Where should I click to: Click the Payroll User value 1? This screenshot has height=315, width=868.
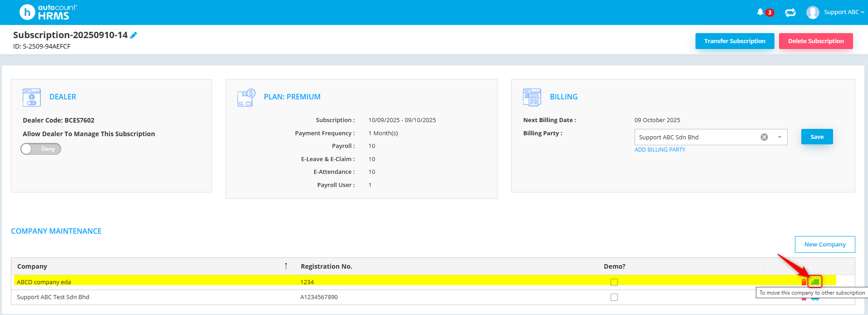click(x=370, y=185)
